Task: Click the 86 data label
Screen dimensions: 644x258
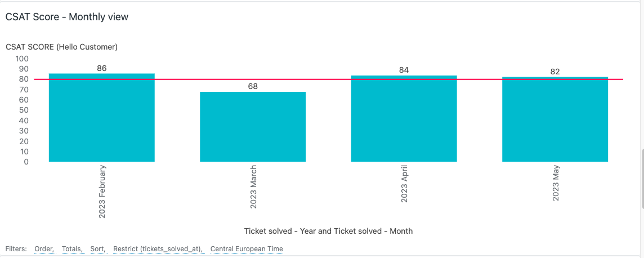Action: tap(102, 68)
